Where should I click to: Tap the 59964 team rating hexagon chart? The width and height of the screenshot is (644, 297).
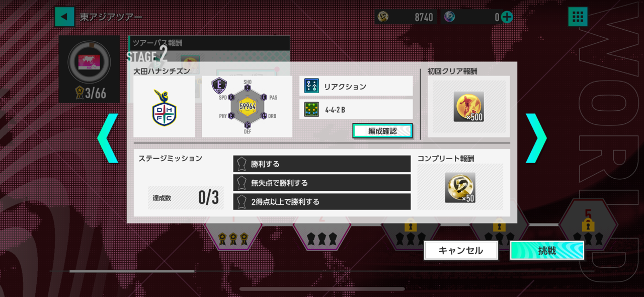tap(247, 107)
